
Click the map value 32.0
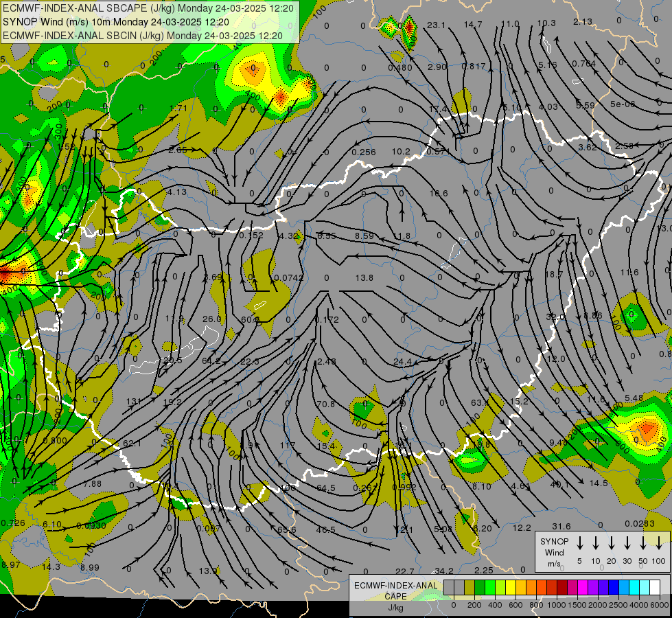click(555, 317)
